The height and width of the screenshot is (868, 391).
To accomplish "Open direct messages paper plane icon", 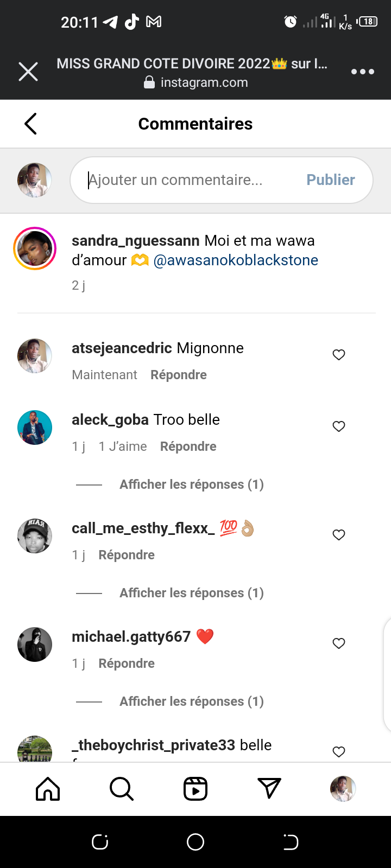I will click(269, 789).
